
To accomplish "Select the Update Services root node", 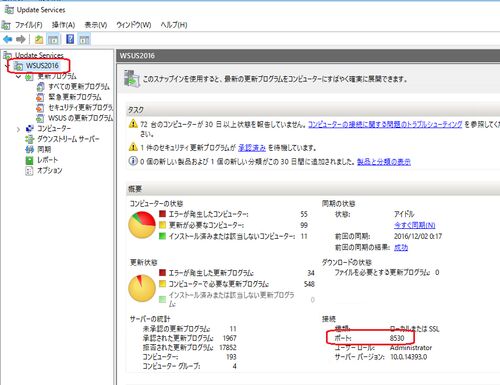I will pos(39,55).
